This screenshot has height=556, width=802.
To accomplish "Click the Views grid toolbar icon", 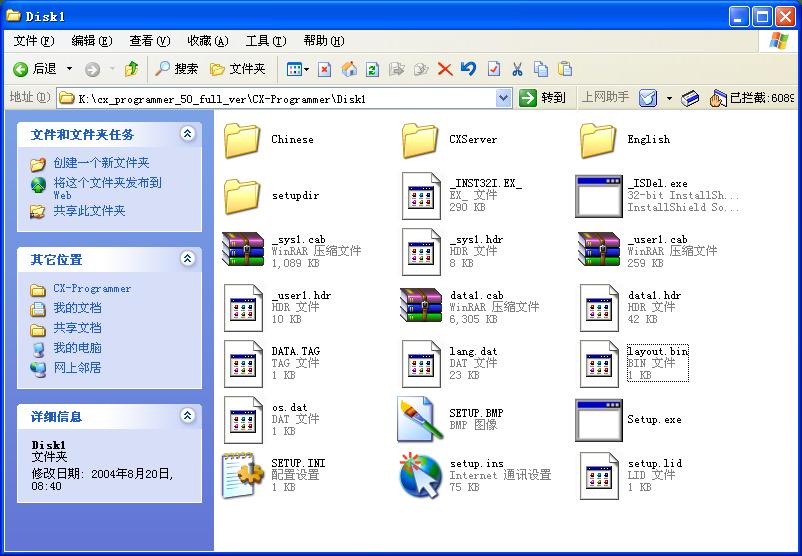I will tap(294, 69).
